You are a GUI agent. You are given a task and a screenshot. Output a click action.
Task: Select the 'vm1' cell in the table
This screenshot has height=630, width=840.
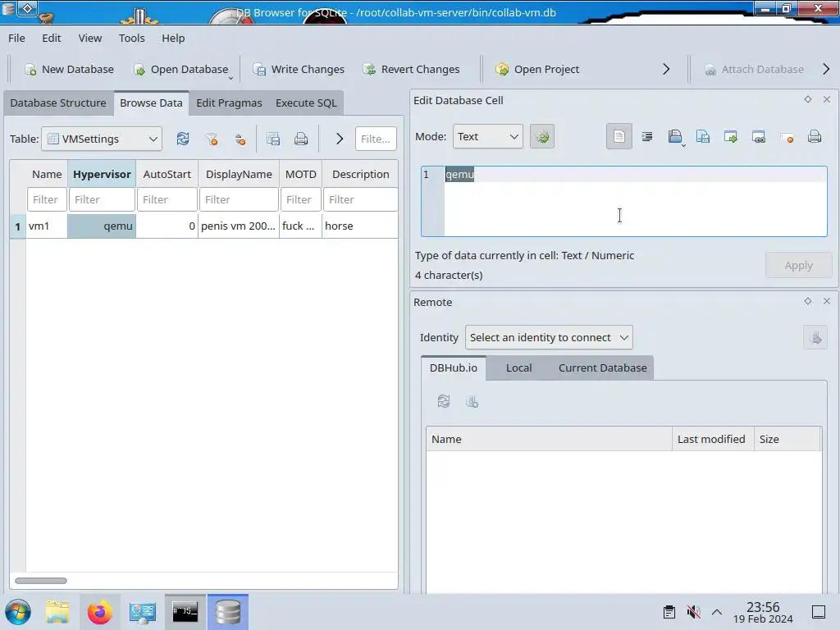47,226
